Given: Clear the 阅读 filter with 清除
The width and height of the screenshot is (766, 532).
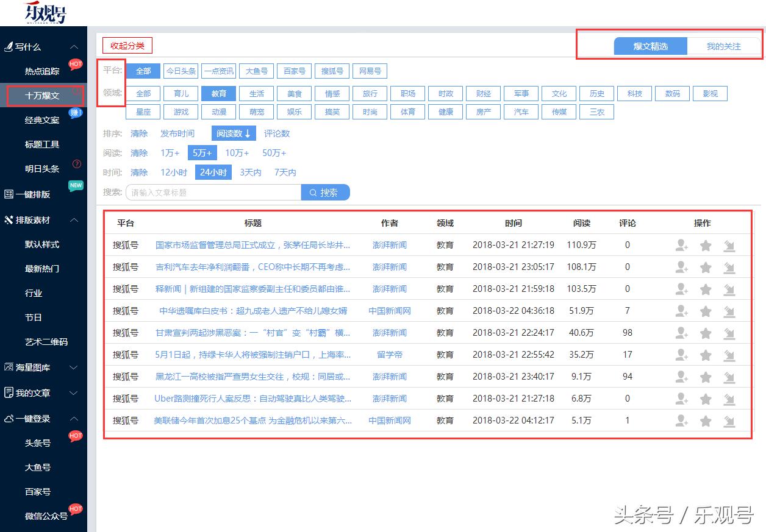Looking at the screenshot, I should 139,153.
